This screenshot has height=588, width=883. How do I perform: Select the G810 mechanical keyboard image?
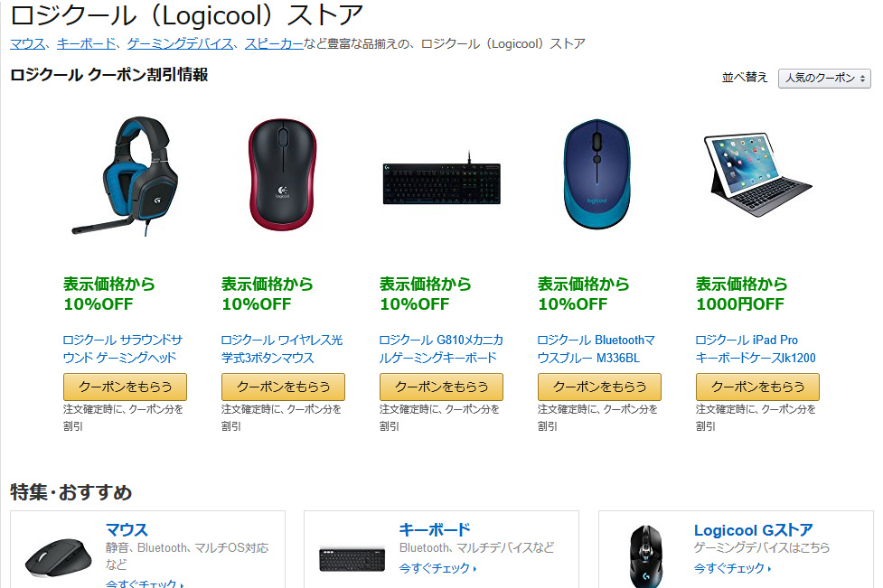click(441, 179)
